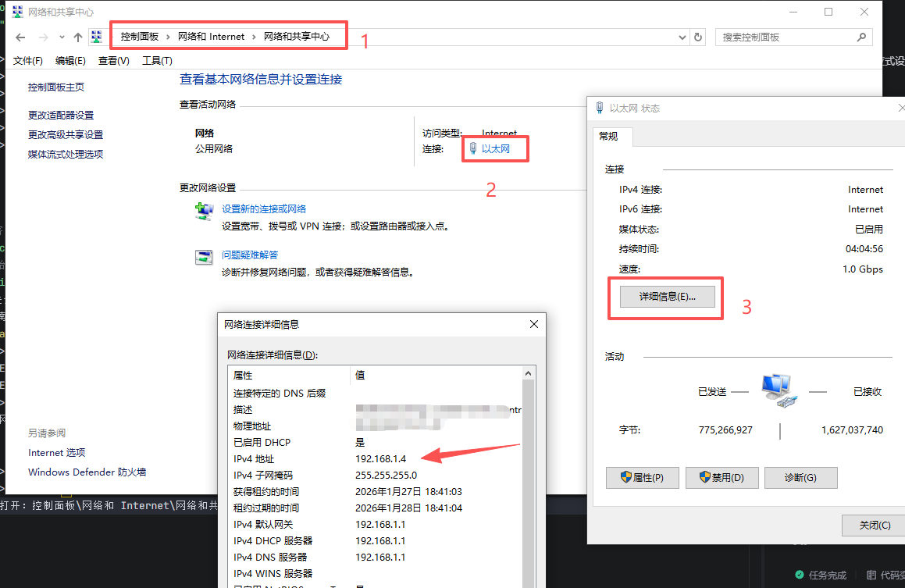905x588 pixels.
Task: Click the Forward navigation arrow
Action: click(x=43, y=37)
